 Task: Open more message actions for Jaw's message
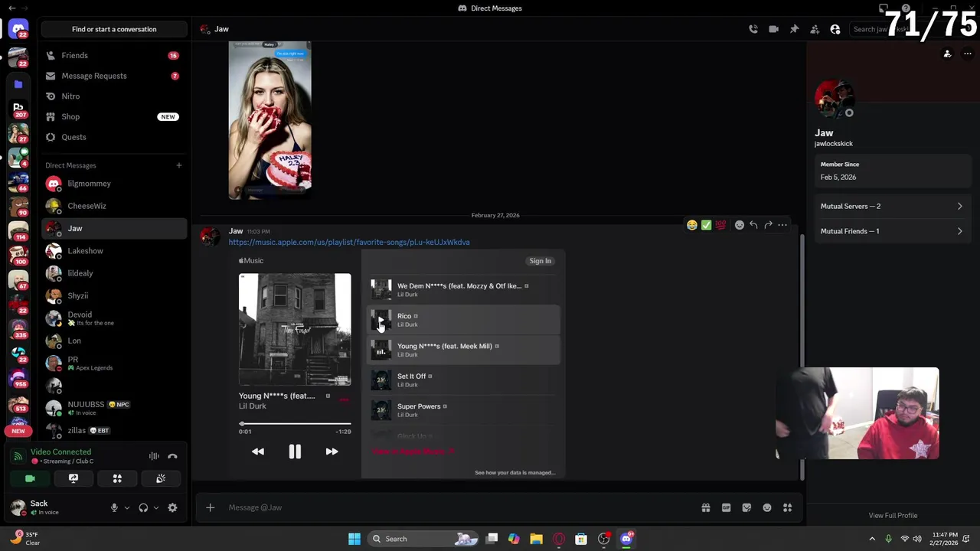click(782, 225)
